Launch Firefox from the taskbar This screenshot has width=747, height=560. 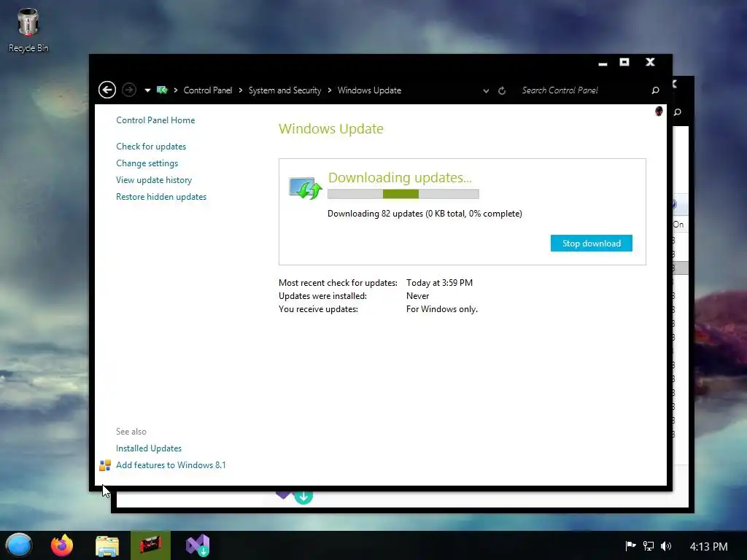[62, 545]
